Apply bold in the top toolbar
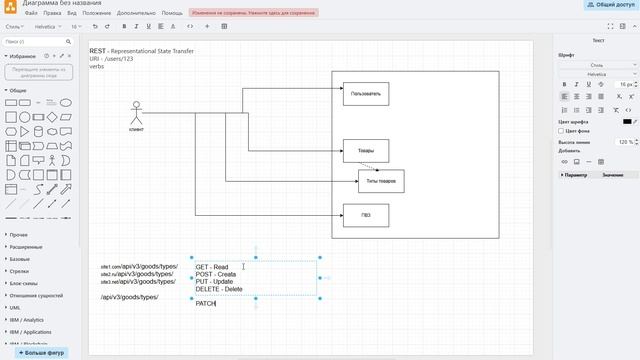 click(x=124, y=27)
